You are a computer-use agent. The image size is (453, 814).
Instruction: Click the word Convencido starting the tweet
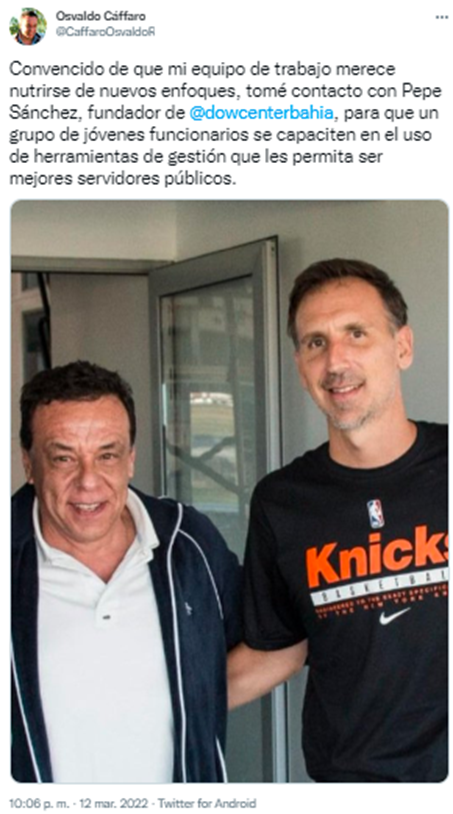click(50, 69)
